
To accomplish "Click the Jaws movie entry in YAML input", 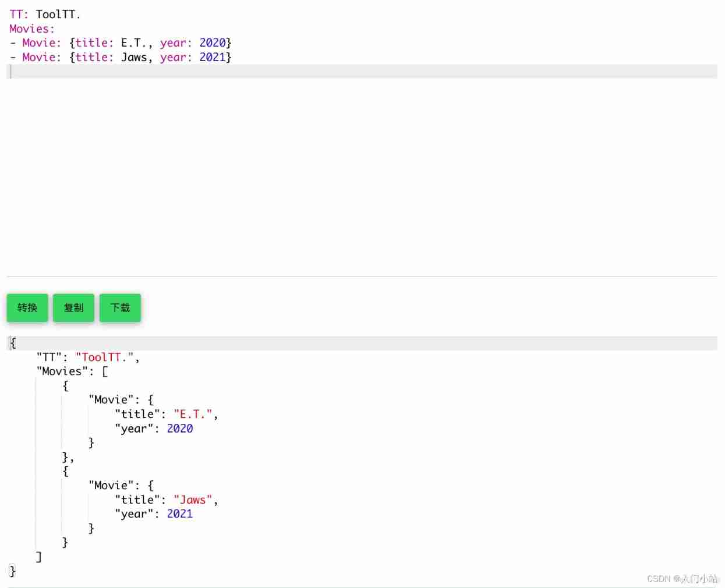I will point(134,57).
